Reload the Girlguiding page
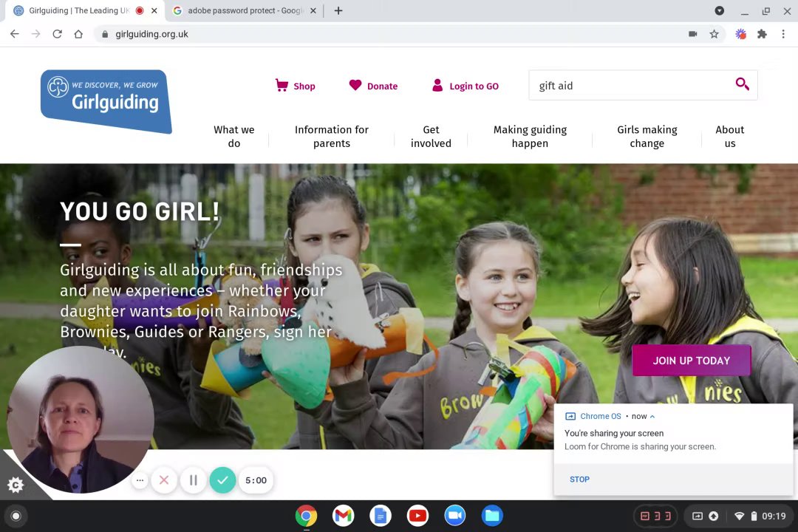Image resolution: width=798 pixels, height=532 pixels. 57,34
